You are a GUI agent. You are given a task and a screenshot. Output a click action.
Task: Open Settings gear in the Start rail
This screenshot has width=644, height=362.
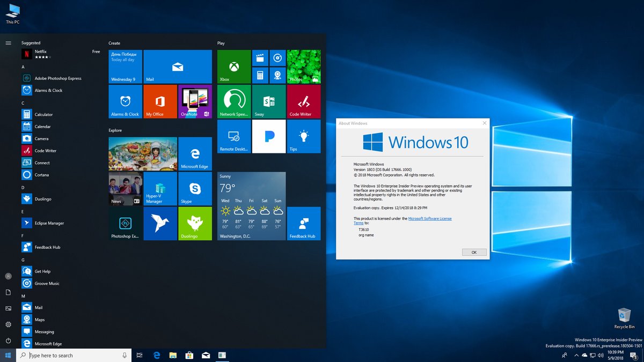(x=8, y=324)
